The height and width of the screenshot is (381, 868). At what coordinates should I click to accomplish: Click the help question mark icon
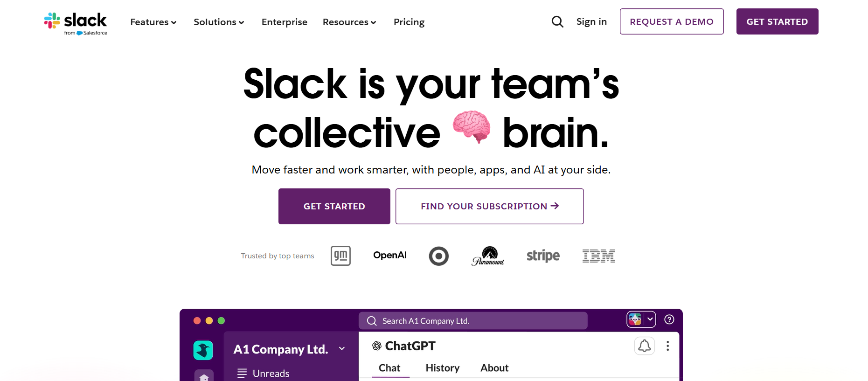point(669,319)
